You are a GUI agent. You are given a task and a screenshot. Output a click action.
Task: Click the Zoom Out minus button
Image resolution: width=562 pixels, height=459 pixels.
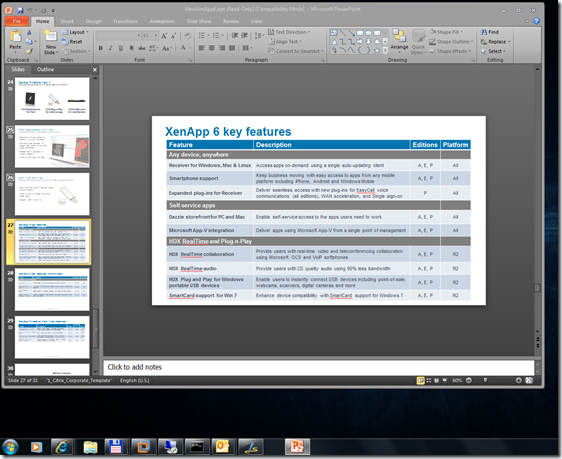click(469, 381)
